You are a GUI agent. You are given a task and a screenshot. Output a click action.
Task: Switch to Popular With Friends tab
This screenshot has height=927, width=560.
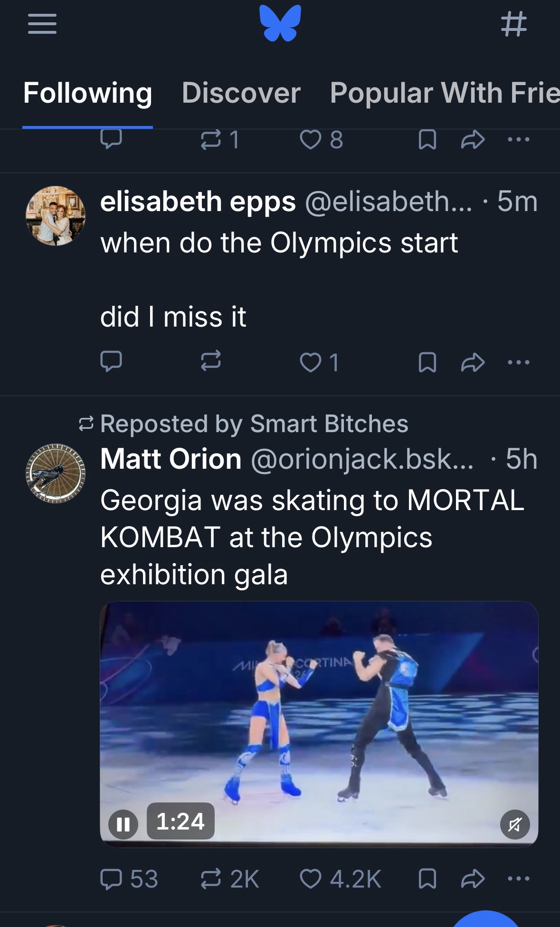445,92
